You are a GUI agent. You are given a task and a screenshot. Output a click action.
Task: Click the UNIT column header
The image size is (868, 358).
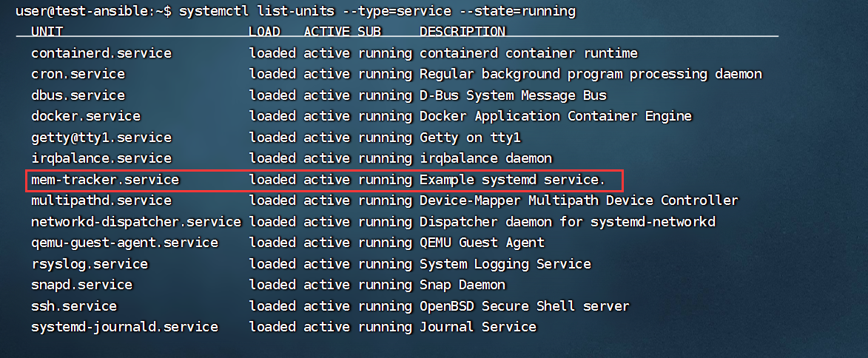(47, 32)
